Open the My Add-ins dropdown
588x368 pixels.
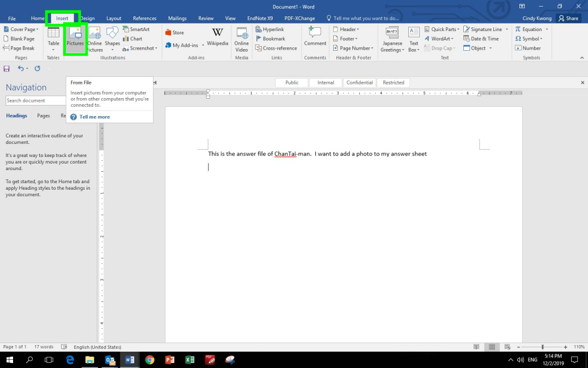[x=203, y=45]
